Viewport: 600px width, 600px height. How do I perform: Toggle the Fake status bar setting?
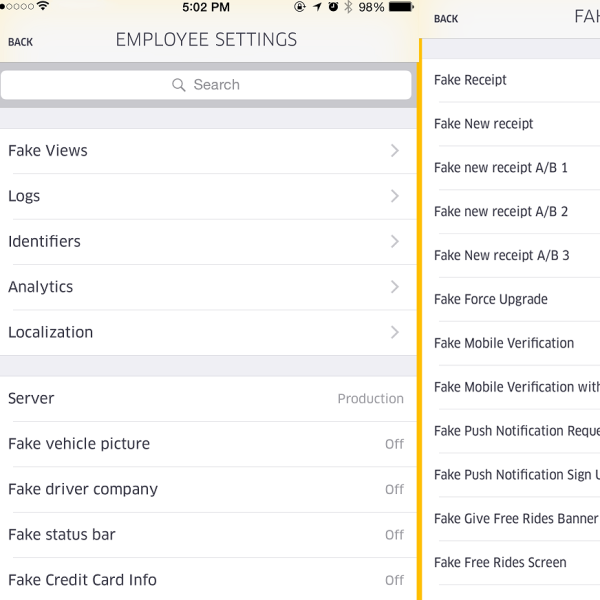pyautogui.click(x=394, y=535)
